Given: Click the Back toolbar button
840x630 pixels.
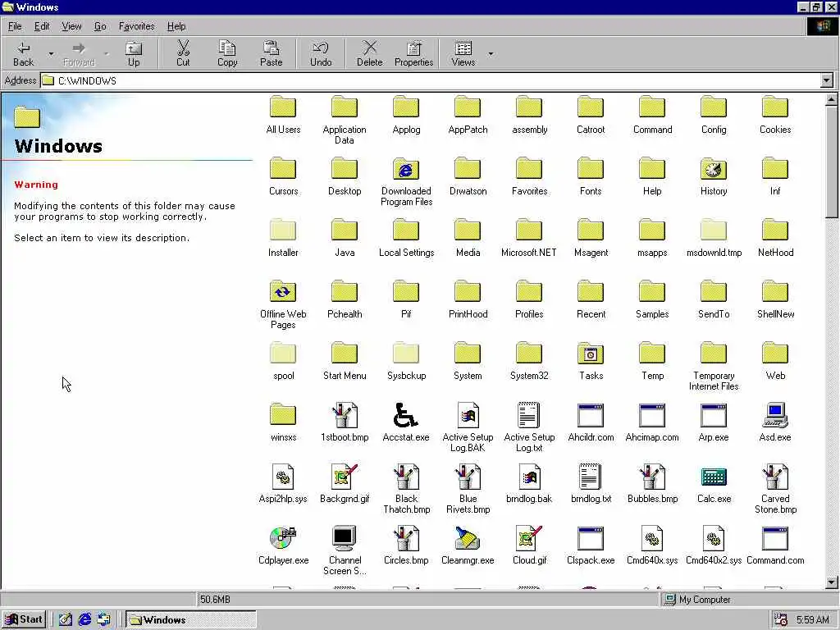Looking at the screenshot, I should point(24,54).
